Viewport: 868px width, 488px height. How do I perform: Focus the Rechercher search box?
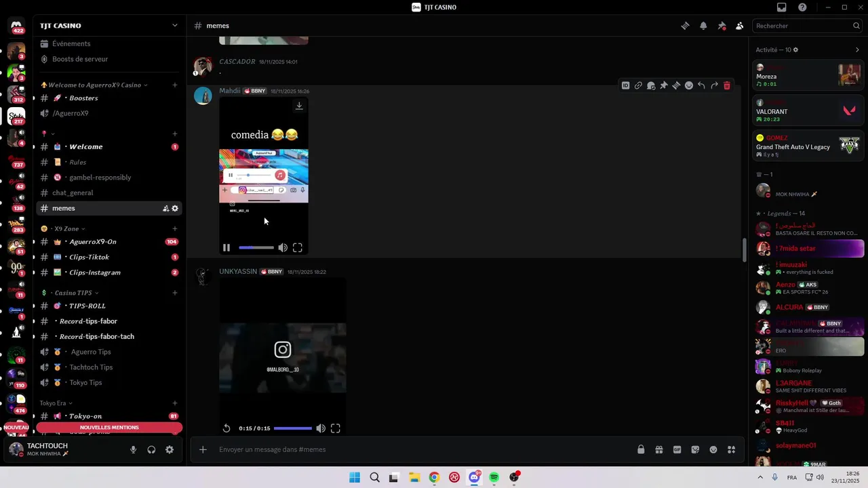pyautogui.click(x=807, y=26)
